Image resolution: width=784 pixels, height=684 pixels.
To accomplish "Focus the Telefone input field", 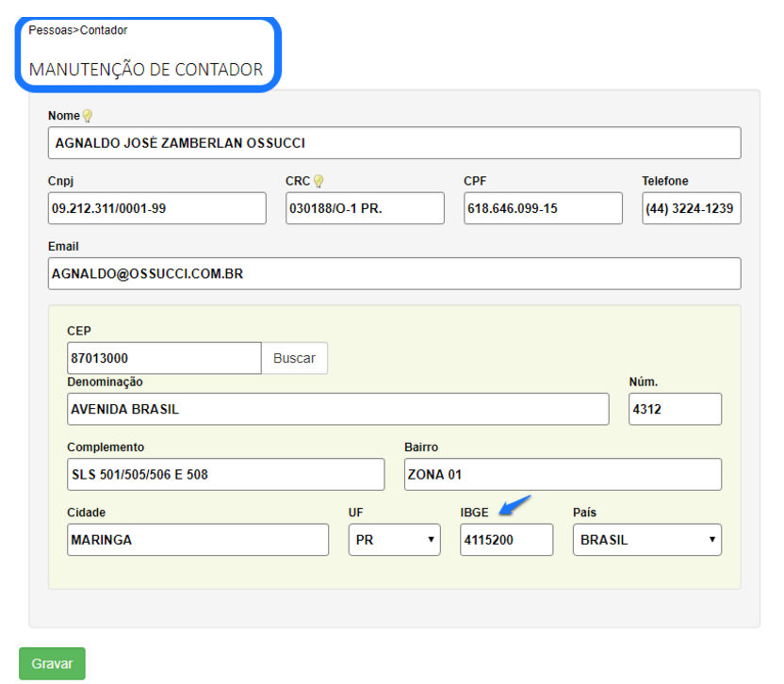I will coord(691,208).
